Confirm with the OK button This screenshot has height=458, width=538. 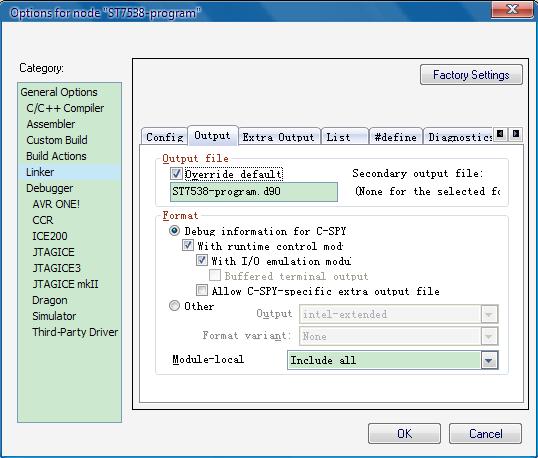pos(404,434)
